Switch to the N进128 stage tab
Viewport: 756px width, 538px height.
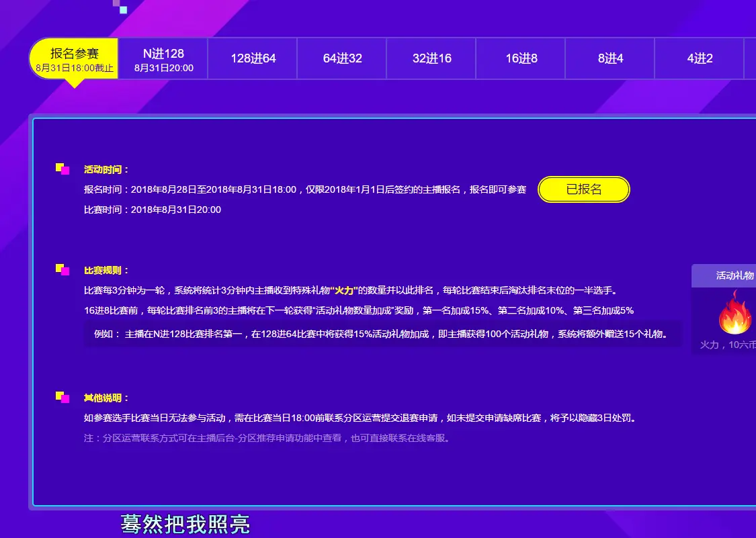(163, 59)
